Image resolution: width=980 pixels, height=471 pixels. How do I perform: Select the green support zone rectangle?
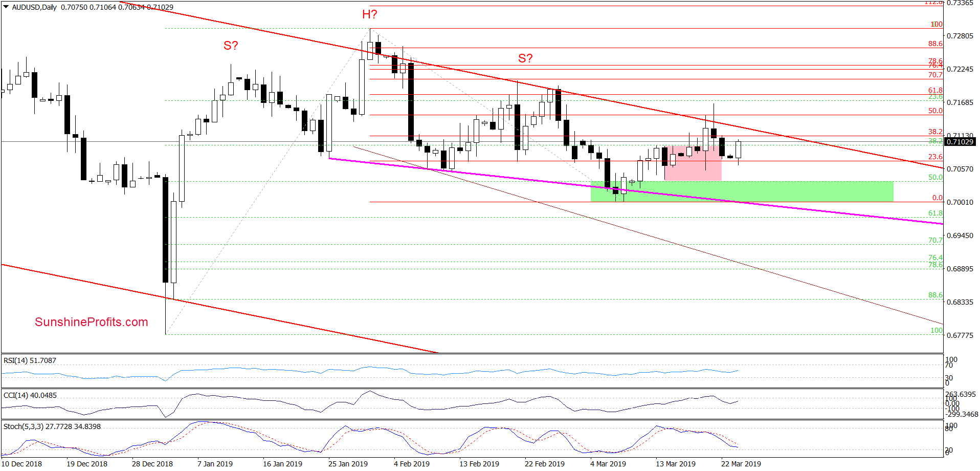click(742, 191)
